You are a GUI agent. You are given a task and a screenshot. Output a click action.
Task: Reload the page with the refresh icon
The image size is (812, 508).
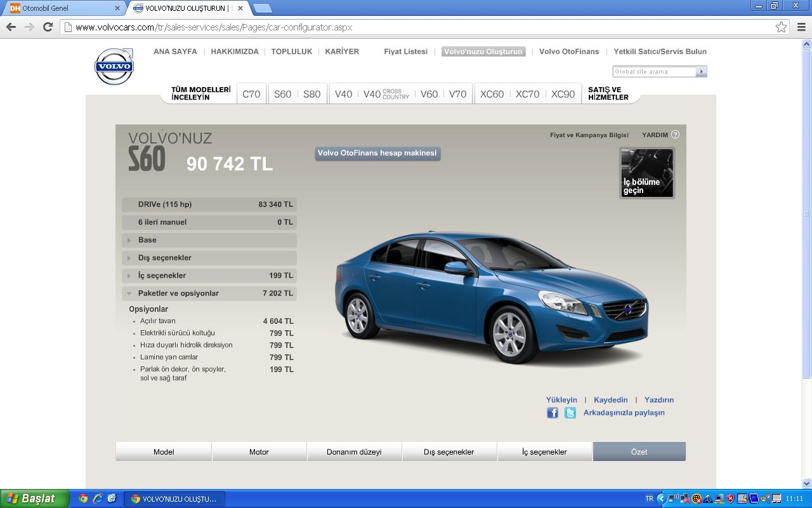coord(48,27)
